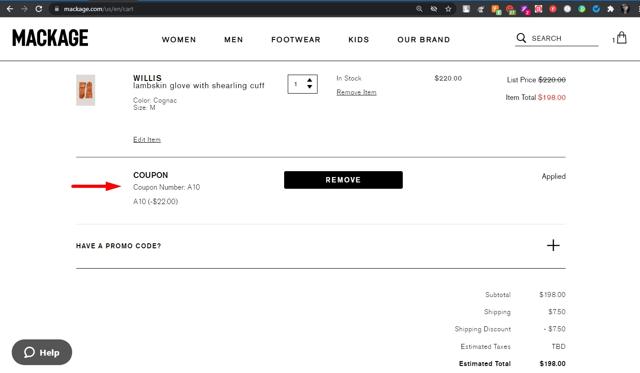Click the blue circular checkmark extension icon
The height and width of the screenshot is (373, 640).
pos(596,9)
